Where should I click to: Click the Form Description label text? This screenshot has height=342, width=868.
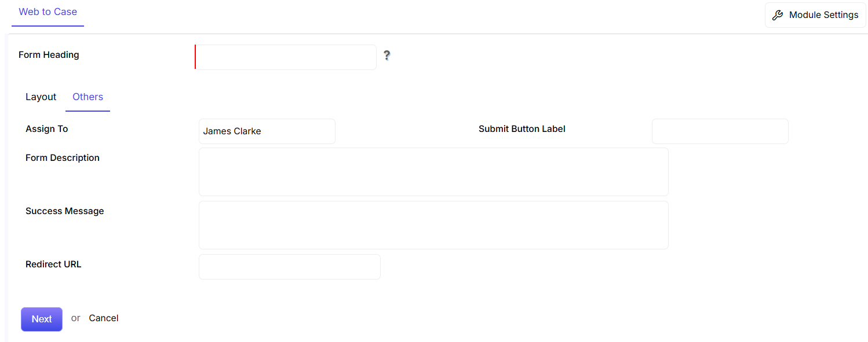coord(63,158)
